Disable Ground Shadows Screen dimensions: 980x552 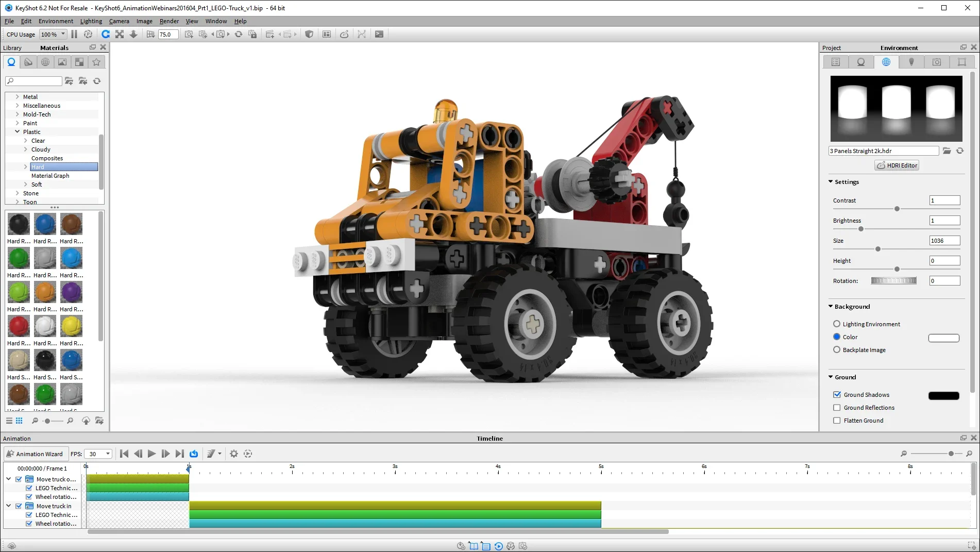(837, 394)
